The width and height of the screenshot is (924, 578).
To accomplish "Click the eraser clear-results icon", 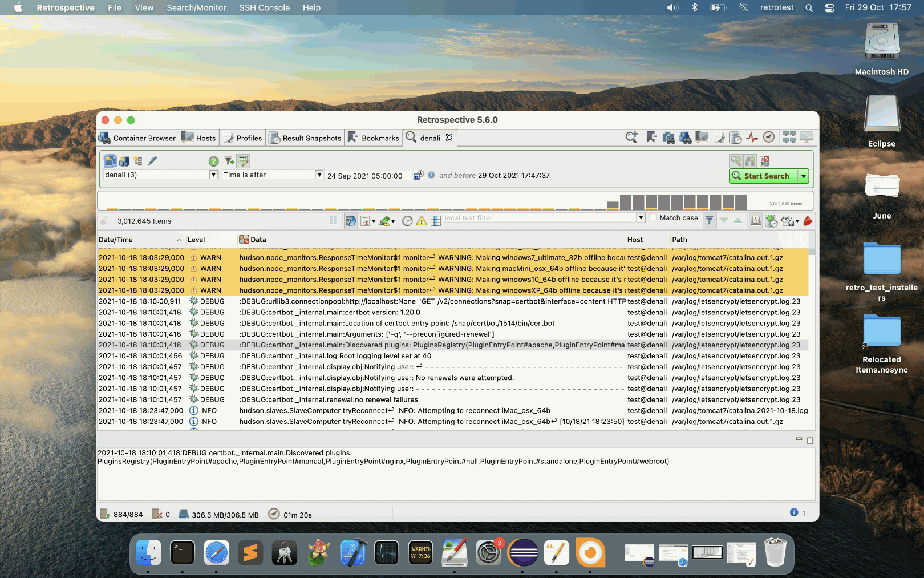I will [104, 221].
